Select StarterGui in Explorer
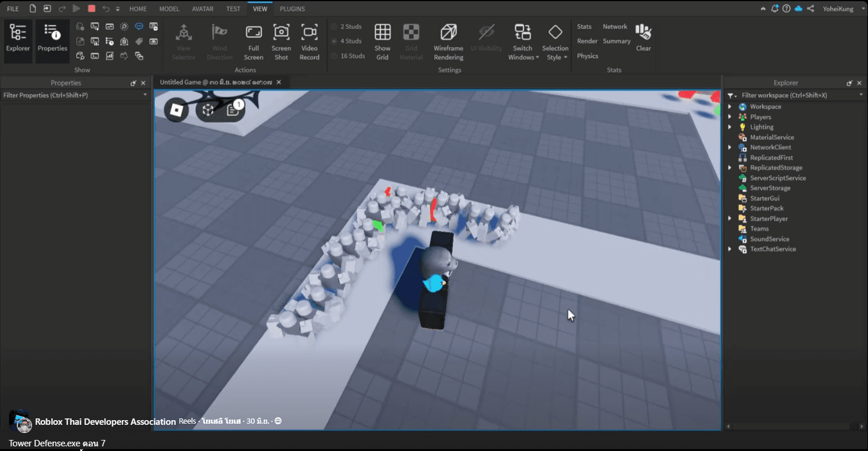868x451 pixels. coord(764,198)
